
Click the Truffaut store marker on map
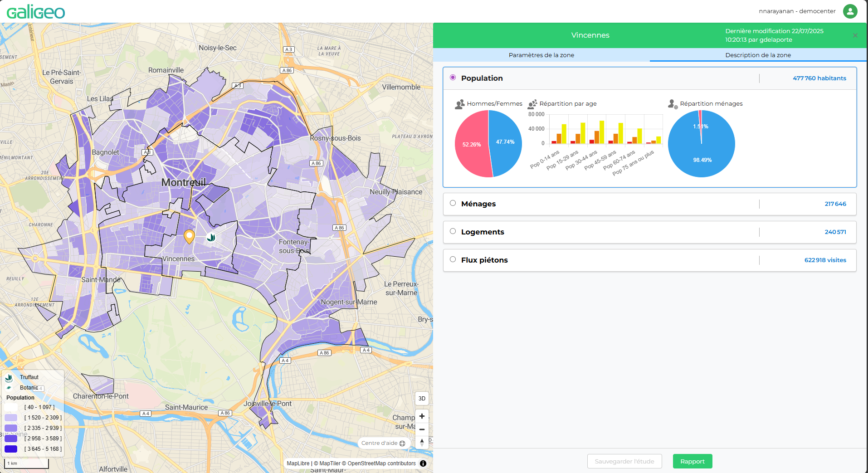click(211, 237)
